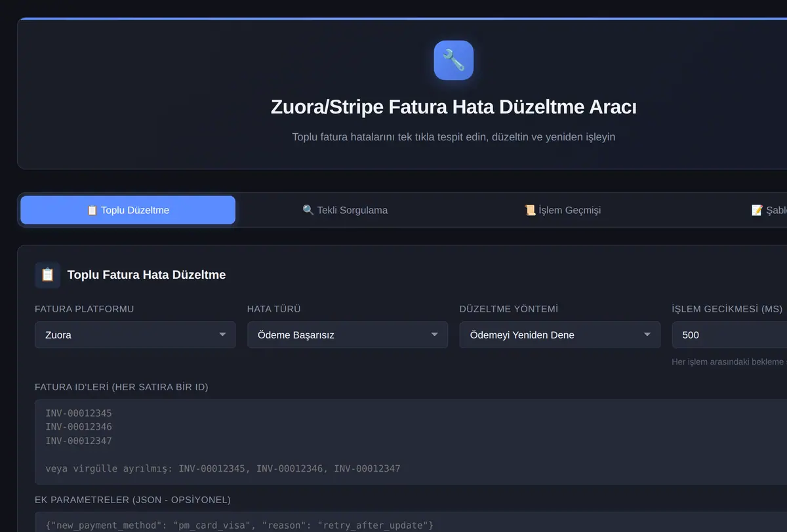Screen dimensions: 787x532
Task: Click the 'EK PARAMETRELER (JSON - OPSİYONEL)' label
Action: click(132, 500)
